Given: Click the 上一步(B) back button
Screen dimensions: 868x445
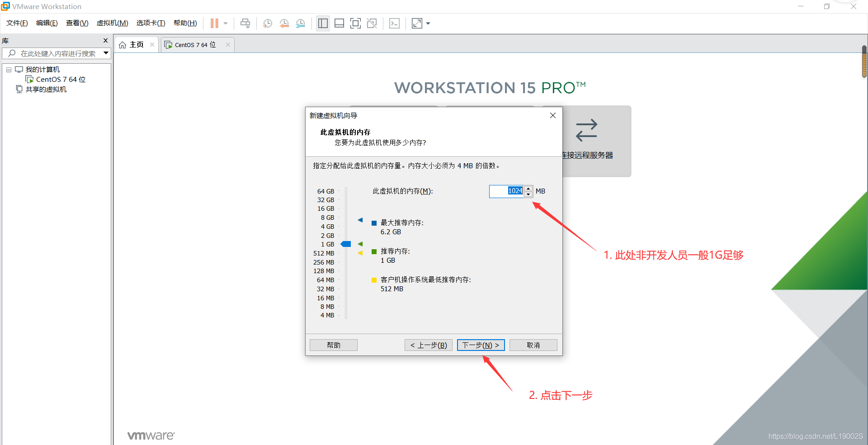Looking at the screenshot, I should 429,345.
